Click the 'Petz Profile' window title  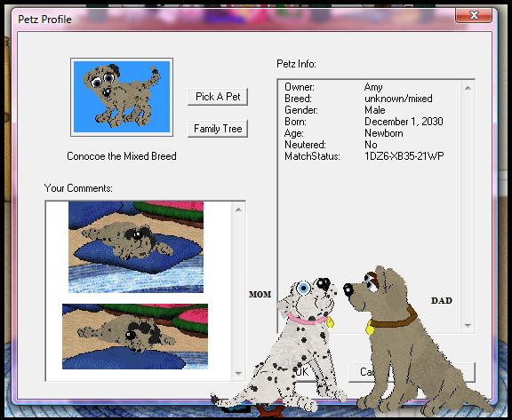tap(44, 20)
